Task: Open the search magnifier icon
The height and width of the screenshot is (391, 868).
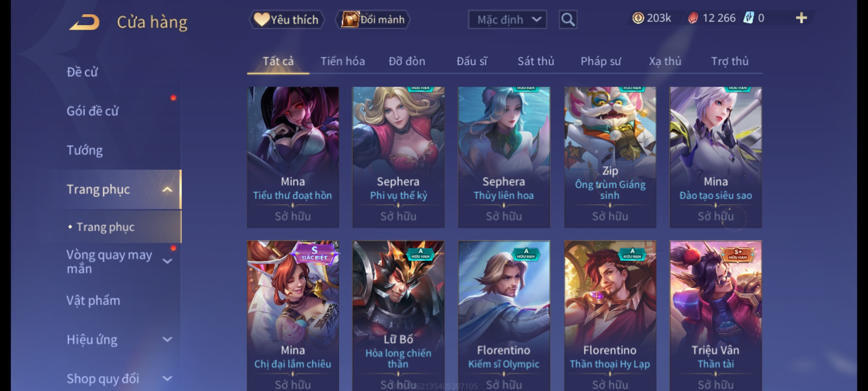Action: [x=568, y=20]
